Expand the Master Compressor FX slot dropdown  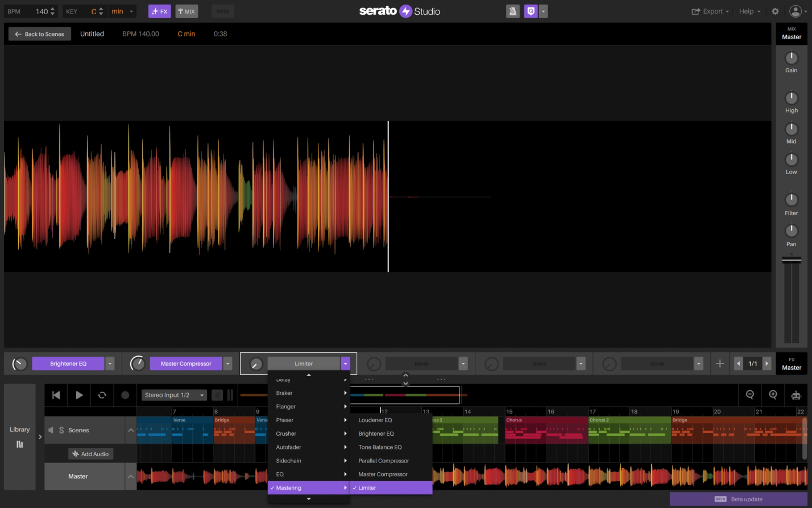[227, 363]
